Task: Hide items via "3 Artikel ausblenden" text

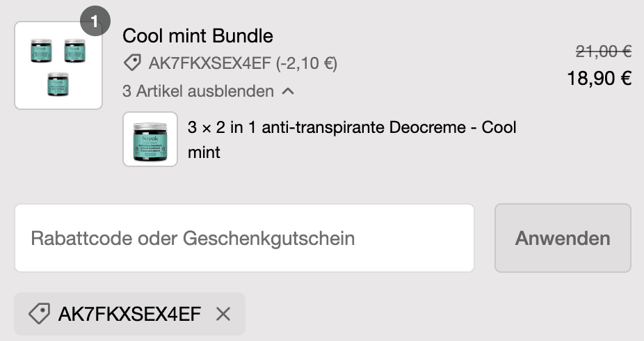Action: click(x=198, y=91)
